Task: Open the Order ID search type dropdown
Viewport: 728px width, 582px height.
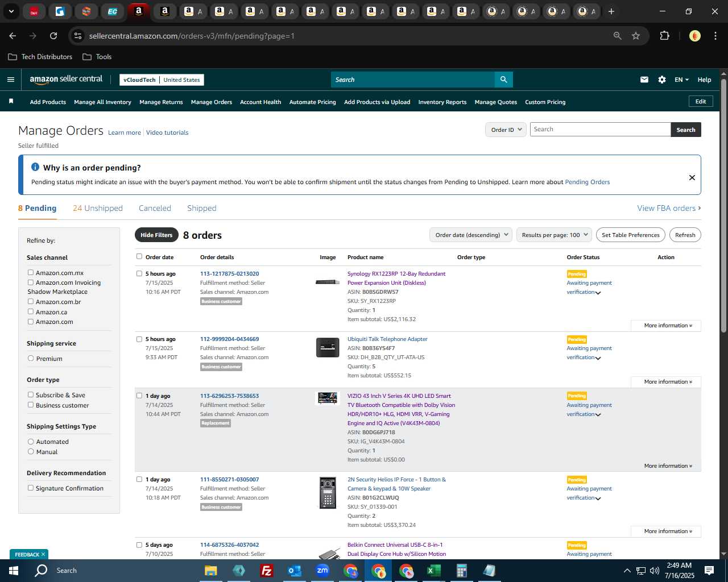Action: click(506, 130)
